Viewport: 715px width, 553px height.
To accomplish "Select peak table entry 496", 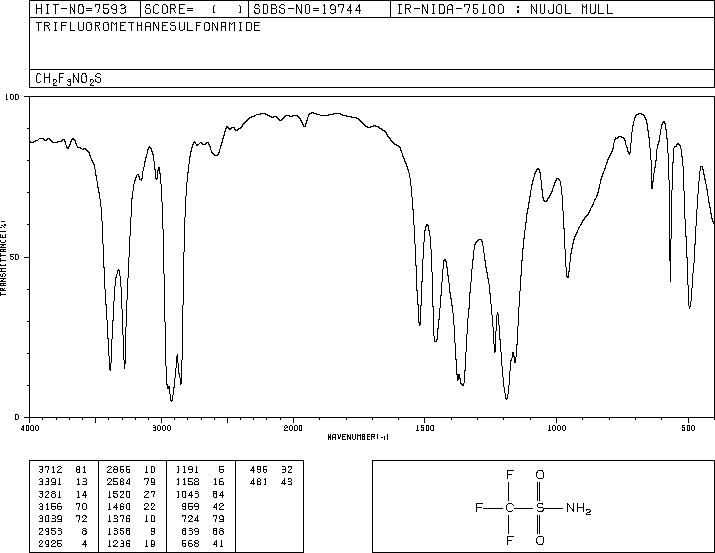I will (x=259, y=470).
